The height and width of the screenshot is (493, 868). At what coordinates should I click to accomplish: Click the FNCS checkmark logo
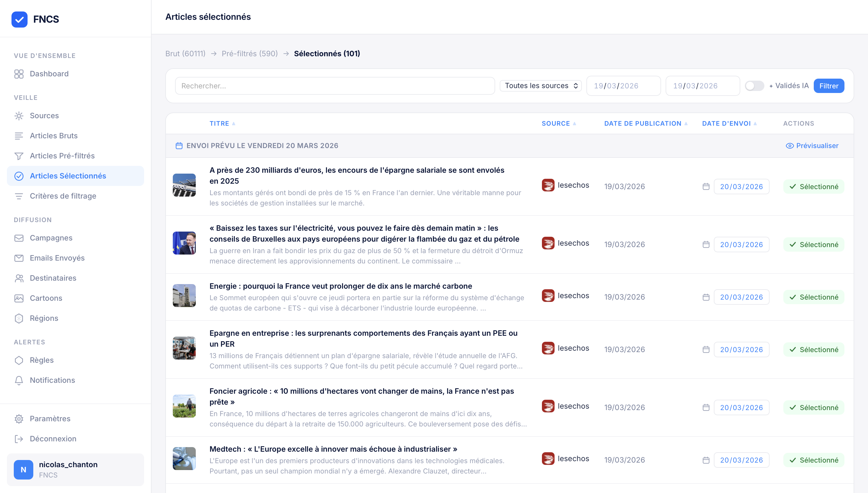[x=19, y=19]
